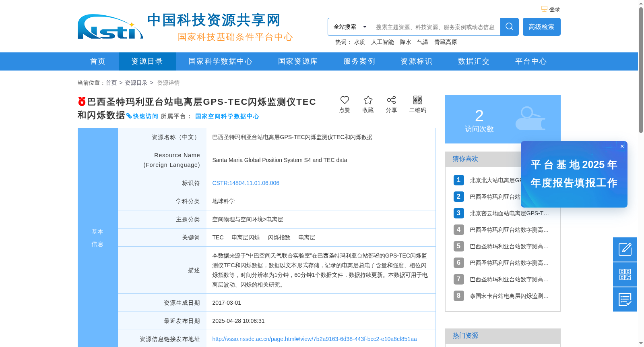This screenshot has width=644, height=347.
Task: Open the floating QR code sidebar icon
Action: (x=625, y=274)
